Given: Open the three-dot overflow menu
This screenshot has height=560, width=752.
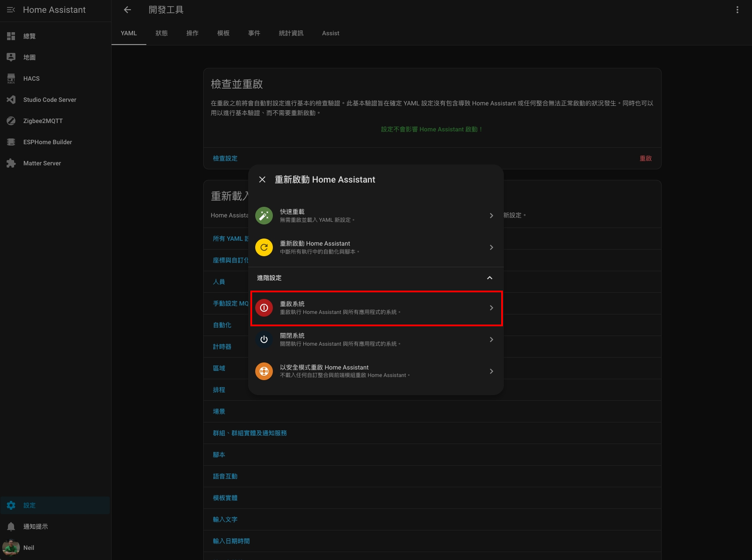Looking at the screenshot, I should pyautogui.click(x=737, y=10).
